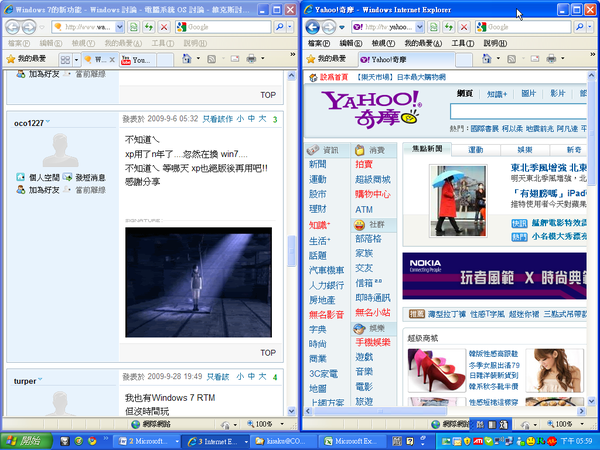Click the 拍賣 link in Yahoo sidebar
This screenshot has width=600, height=450.
pos(364,164)
